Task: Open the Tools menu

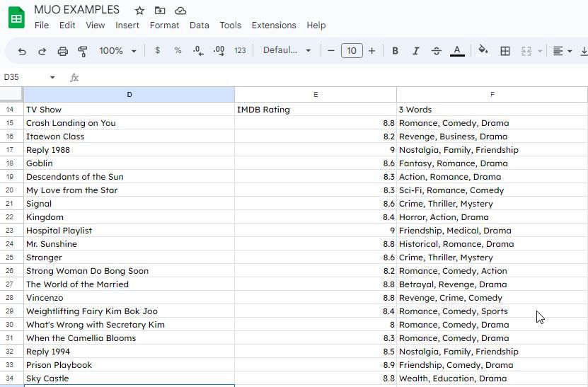Action: pos(230,25)
